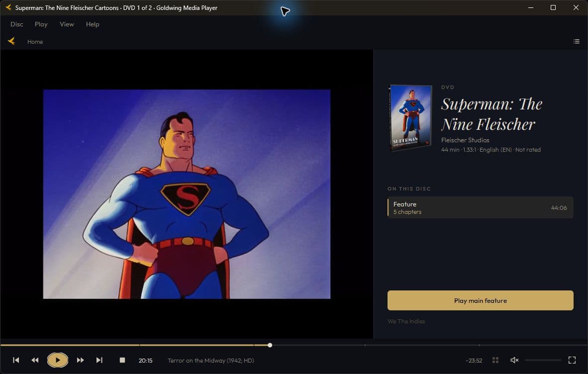Click the Superman: The Nine Fleischer heading
Viewport: 588px width, 374px height.
[491, 114]
